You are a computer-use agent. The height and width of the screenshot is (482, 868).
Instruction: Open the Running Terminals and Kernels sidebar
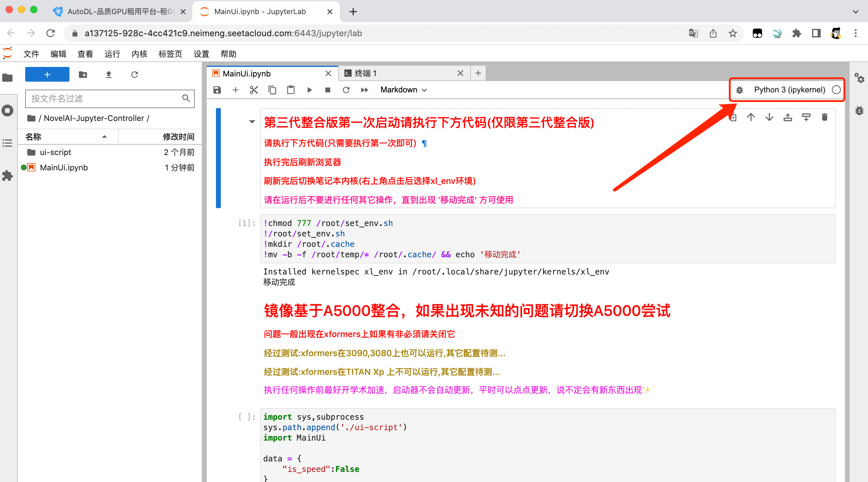(7, 111)
